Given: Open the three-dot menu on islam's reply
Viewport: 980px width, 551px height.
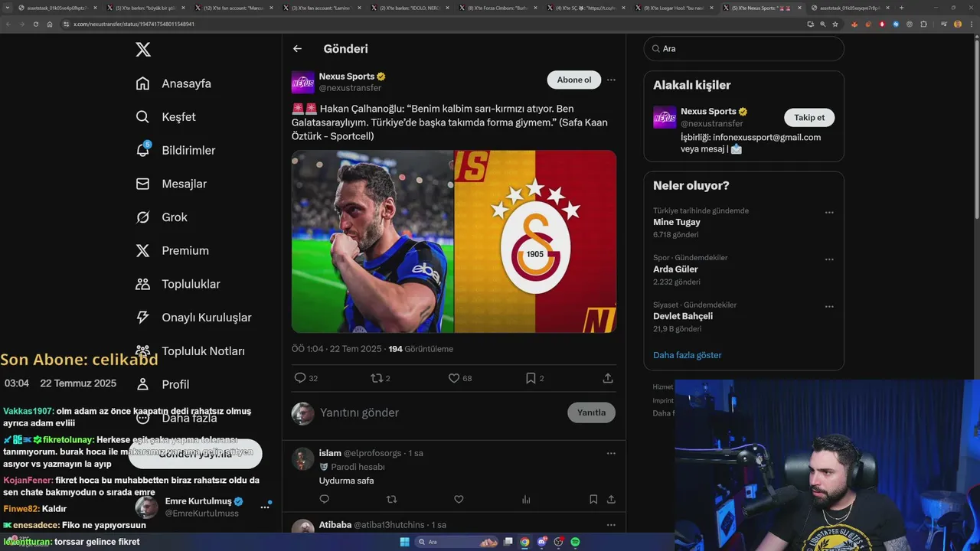Looking at the screenshot, I should pos(611,453).
